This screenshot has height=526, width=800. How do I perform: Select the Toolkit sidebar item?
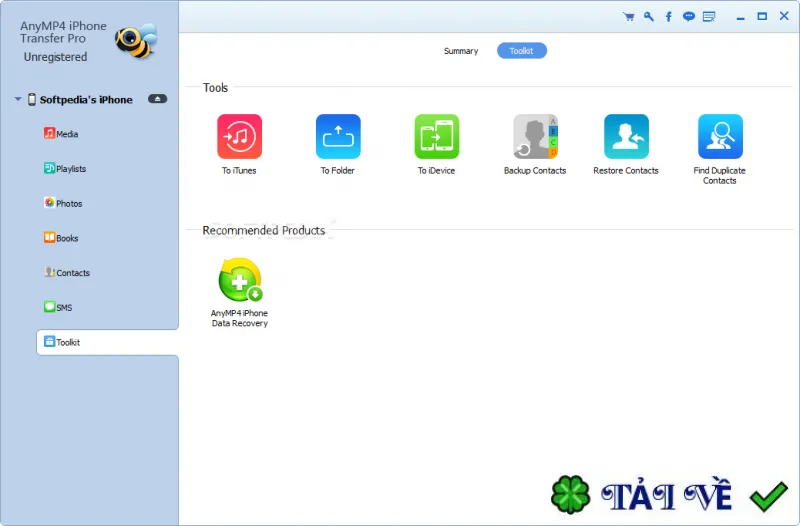(107, 342)
